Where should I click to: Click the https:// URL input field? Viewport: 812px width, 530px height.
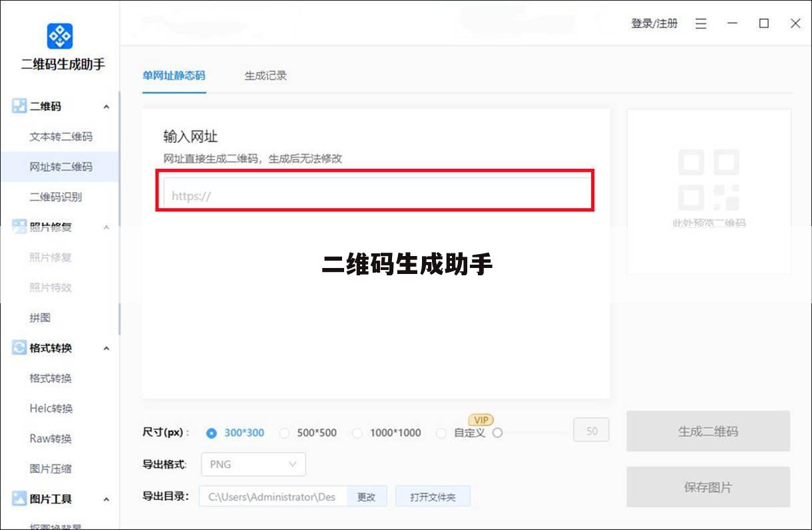click(376, 196)
